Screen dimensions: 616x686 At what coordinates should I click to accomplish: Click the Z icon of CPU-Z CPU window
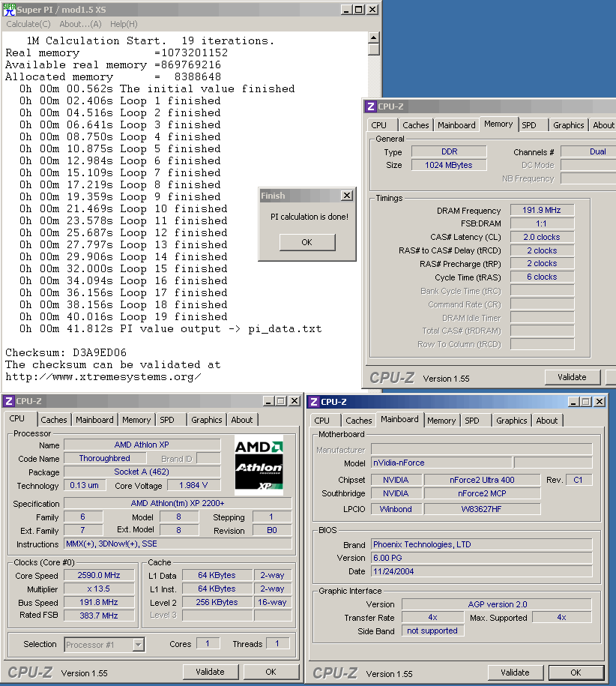coord(9,401)
